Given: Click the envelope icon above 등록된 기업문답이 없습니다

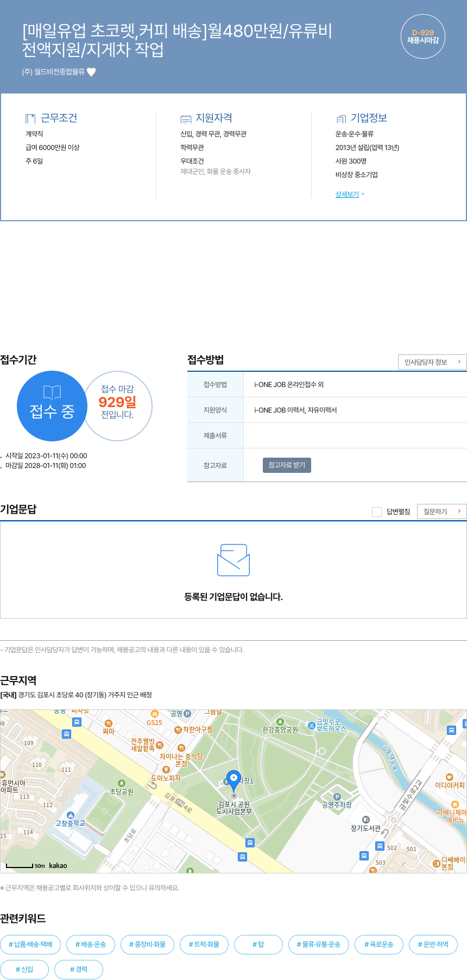Looking at the screenshot, I should pyautogui.click(x=233, y=560).
